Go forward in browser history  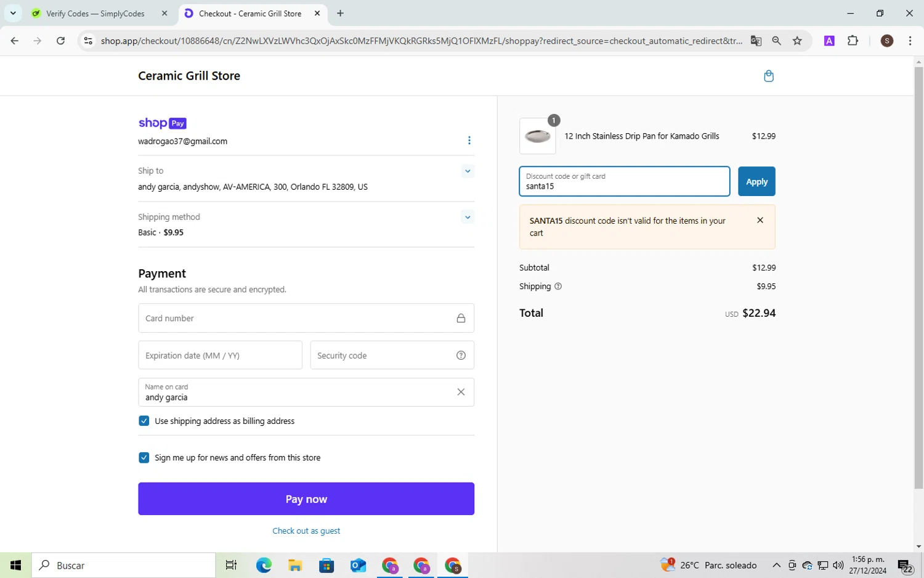(38, 41)
